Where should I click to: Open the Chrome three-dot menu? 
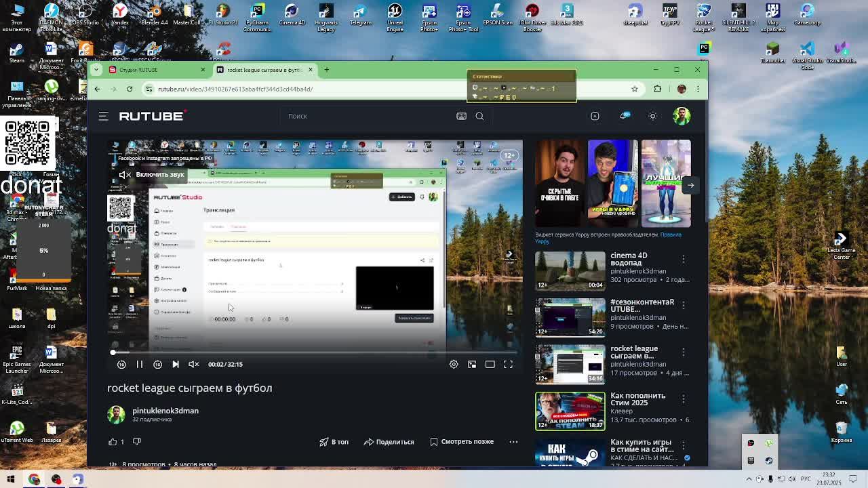(x=698, y=89)
